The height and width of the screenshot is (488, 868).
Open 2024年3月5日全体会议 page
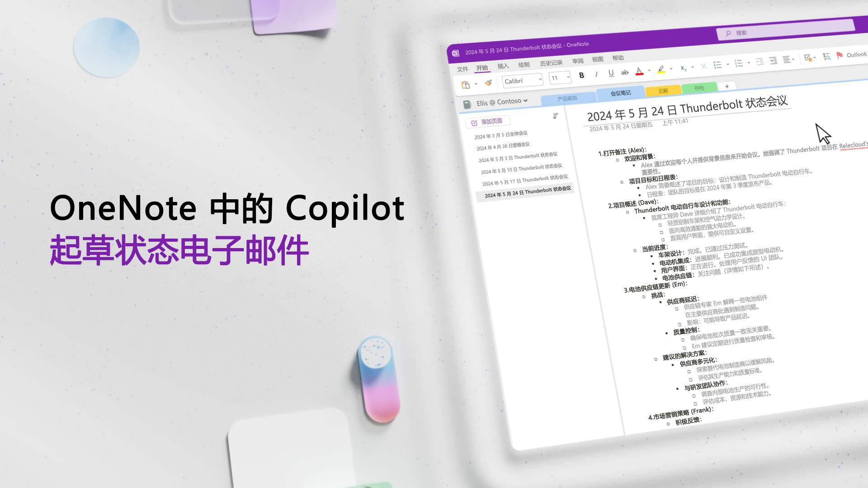coord(502,134)
